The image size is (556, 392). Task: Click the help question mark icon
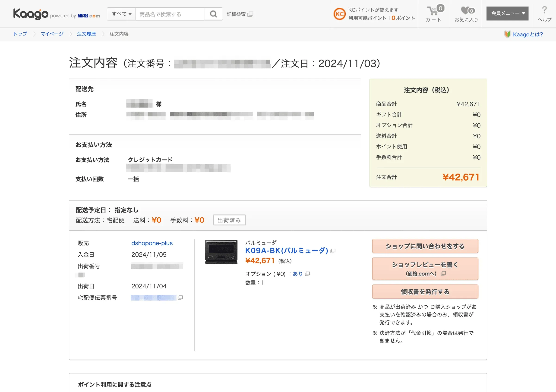[x=544, y=10]
